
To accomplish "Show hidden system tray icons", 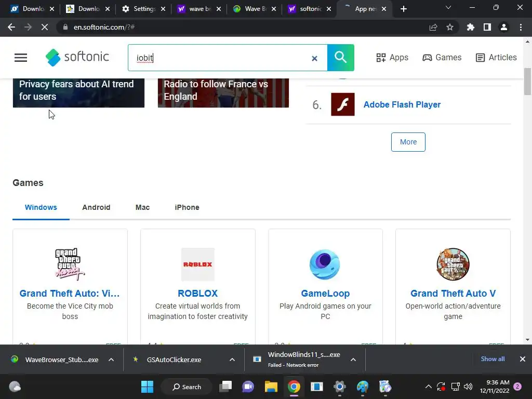I will 429,387.
